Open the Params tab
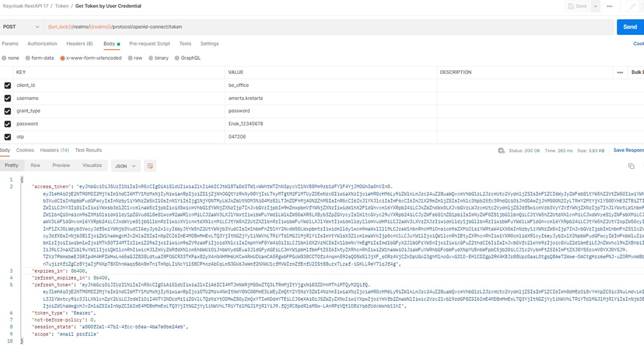This screenshot has width=644, height=345. point(10,43)
